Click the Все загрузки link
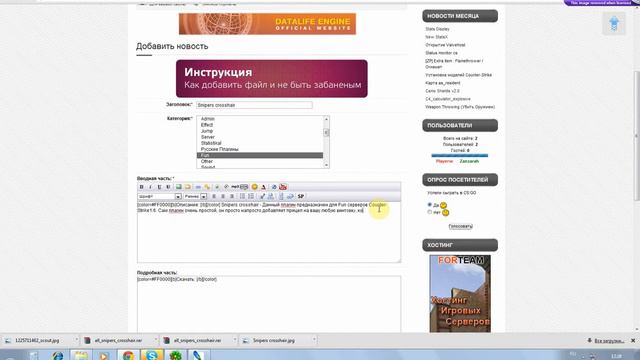This screenshot has height=360, width=640. pyautogui.click(x=609, y=341)
